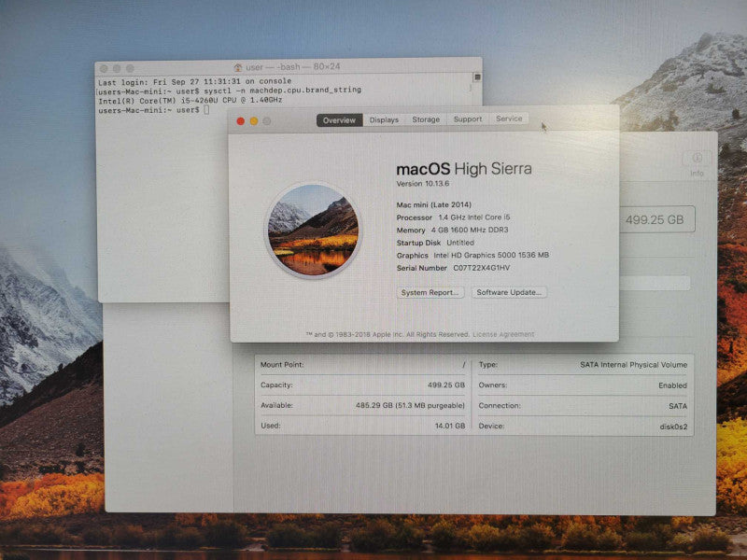Image resolution: width=747 pixels, height=560 pixels.
Task: Click the Owners Enabled row
Action: point(583,385)
